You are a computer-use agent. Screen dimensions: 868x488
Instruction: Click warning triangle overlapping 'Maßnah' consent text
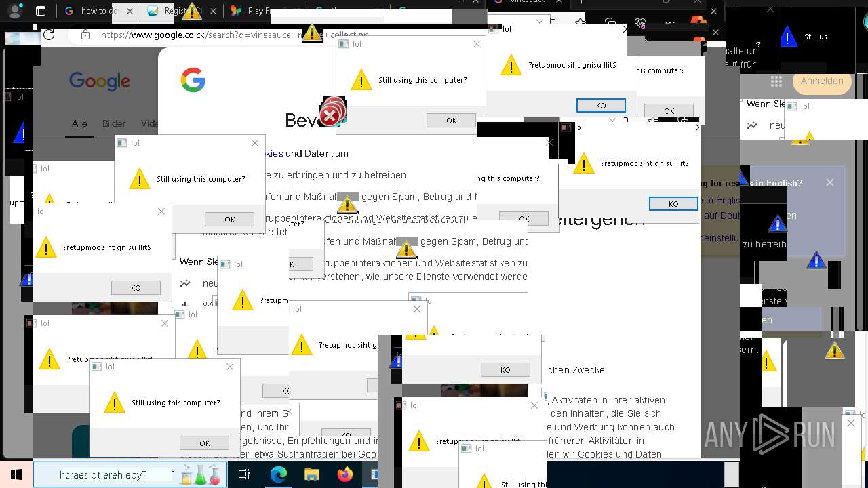tap(347, 203)
